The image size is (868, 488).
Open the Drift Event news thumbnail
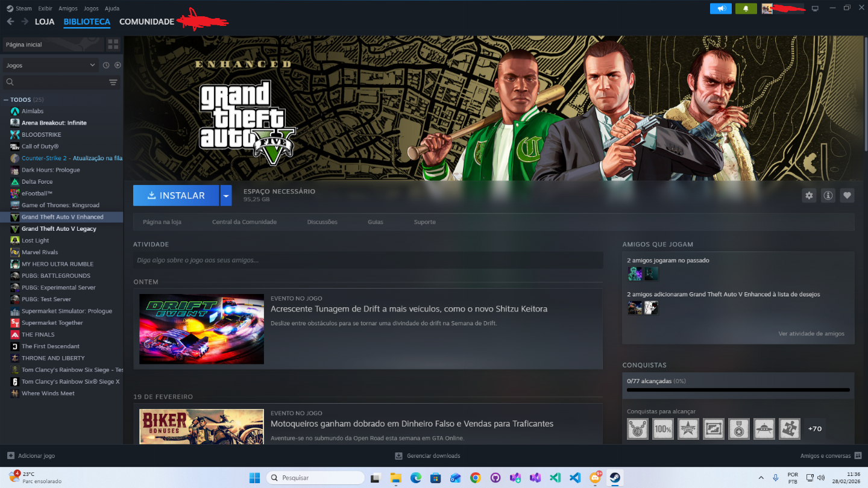point(201,329)
